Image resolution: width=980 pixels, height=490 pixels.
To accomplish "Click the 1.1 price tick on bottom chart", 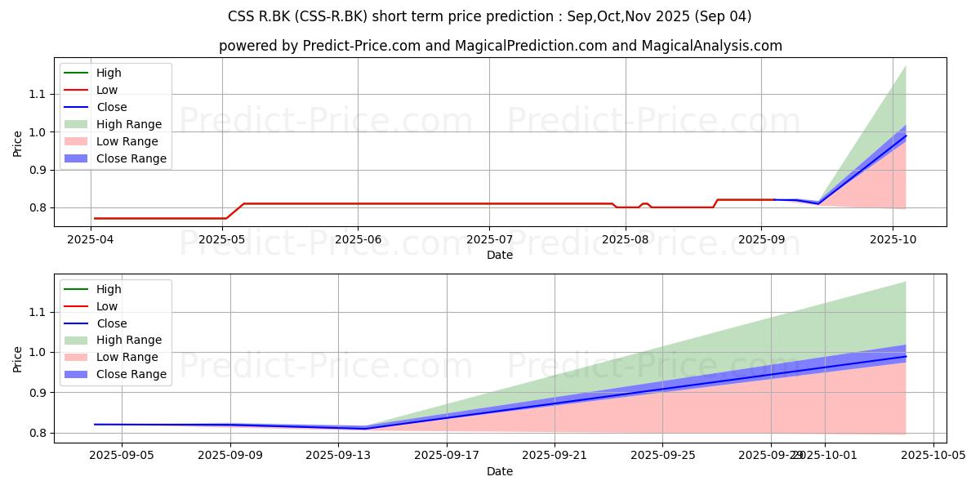I will click(36, 312).
